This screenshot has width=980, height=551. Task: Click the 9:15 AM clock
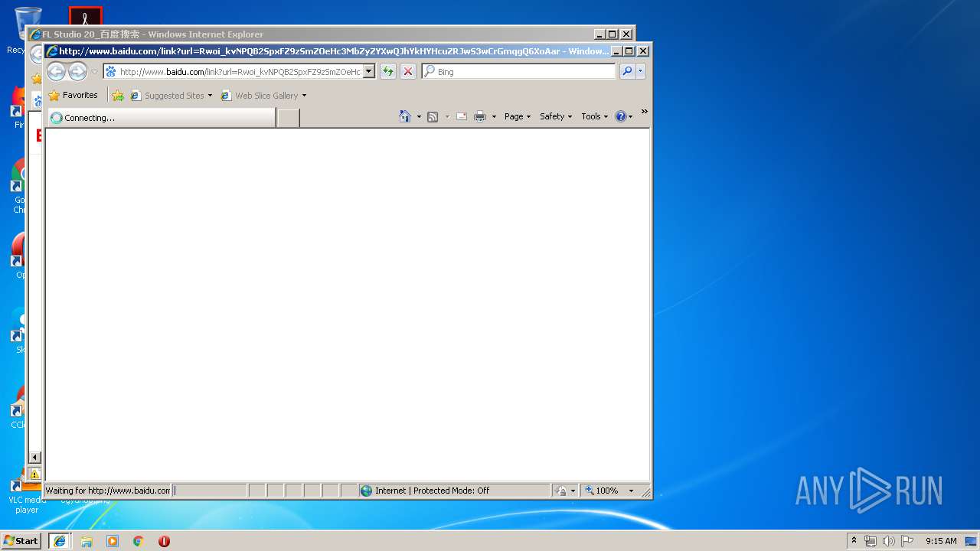(941, 541)
